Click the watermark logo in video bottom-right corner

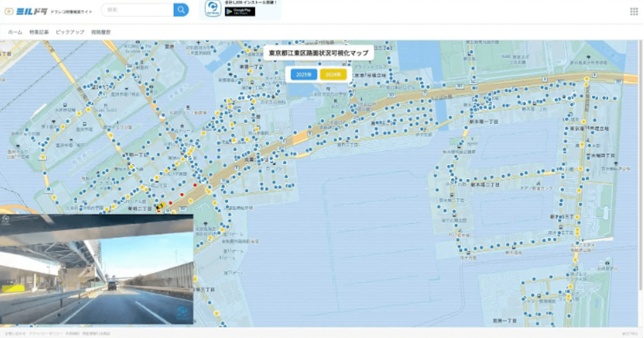click(x=182, y=312)
